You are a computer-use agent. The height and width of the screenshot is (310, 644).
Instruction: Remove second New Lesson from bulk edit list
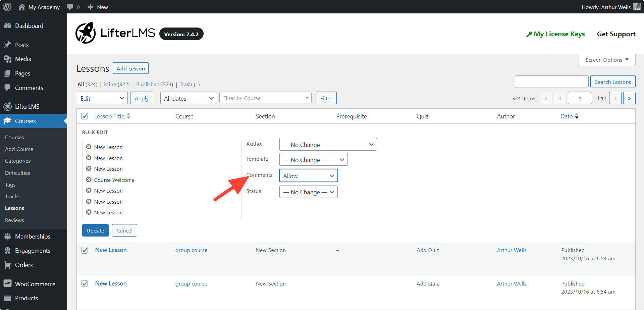click(89, 158)
